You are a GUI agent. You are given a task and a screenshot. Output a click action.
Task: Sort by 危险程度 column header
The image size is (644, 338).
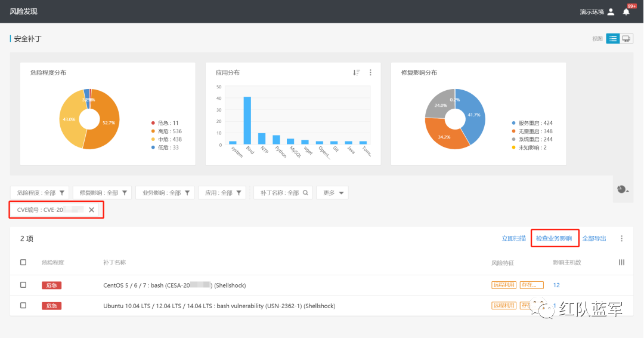53,262
